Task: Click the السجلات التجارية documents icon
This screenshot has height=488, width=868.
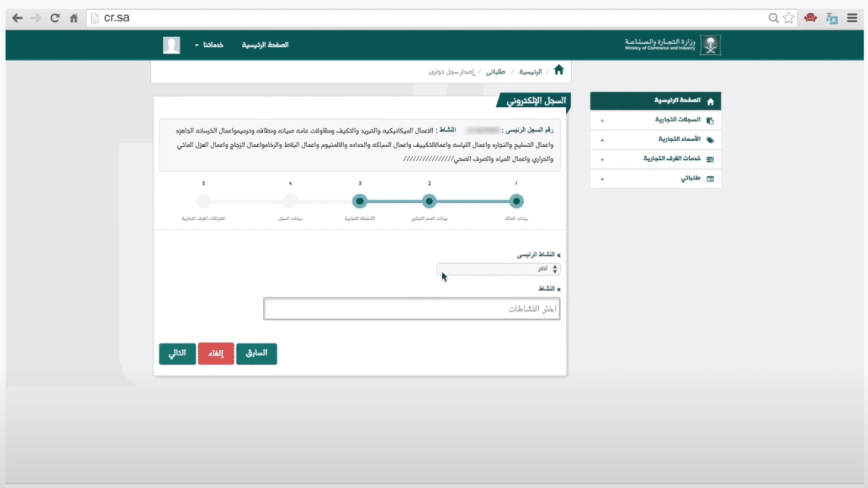Action: (x=710, y=120)
